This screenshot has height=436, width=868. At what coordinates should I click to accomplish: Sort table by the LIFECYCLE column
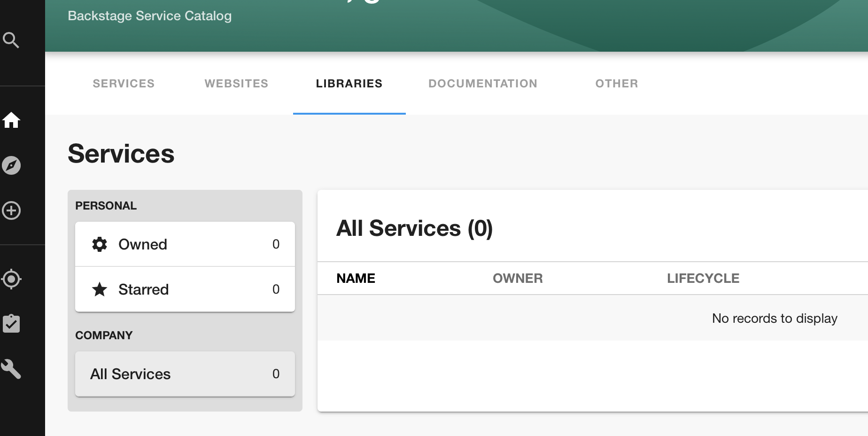[x=703, y=278]
